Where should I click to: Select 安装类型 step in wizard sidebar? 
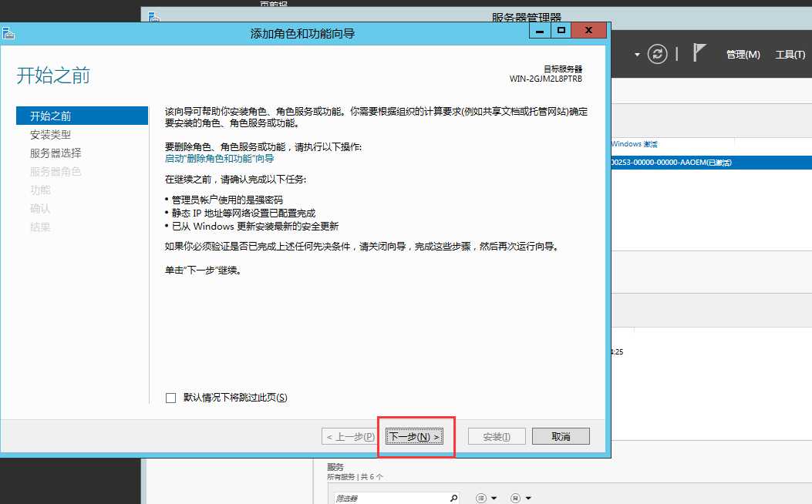point(50,135)
